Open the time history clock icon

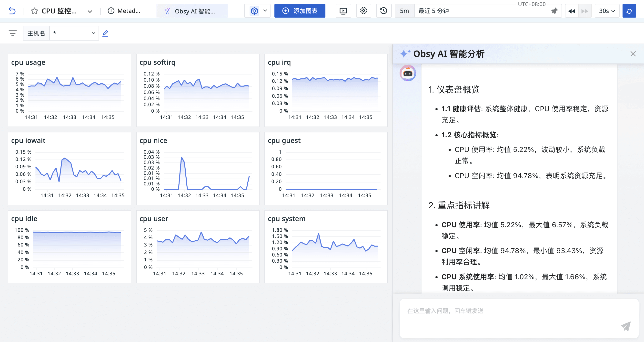[x=383, y=11]
